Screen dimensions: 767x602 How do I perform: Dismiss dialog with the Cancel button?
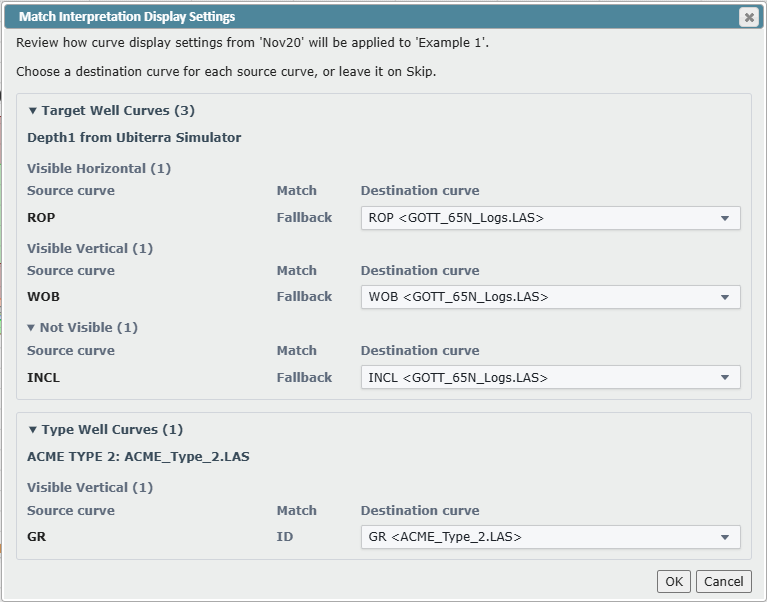(723, 581)
